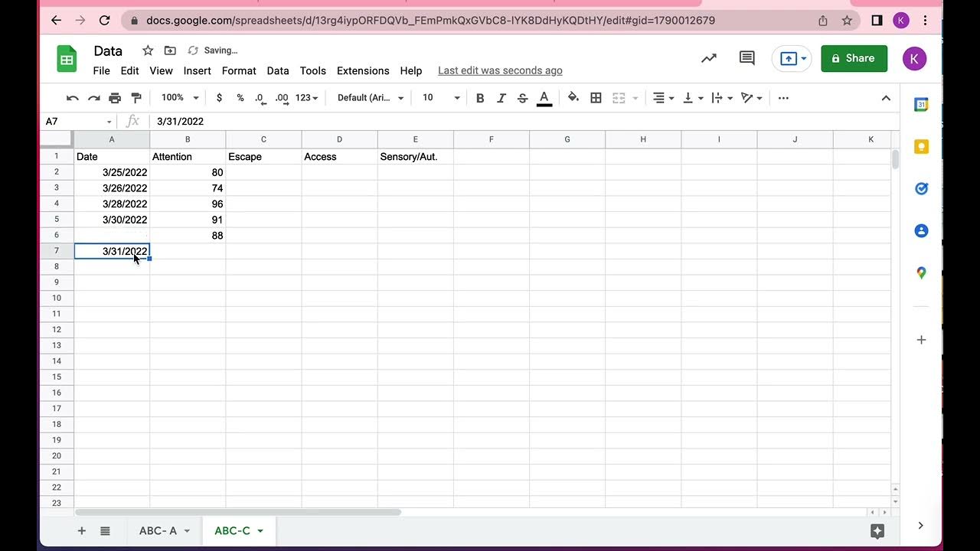This screenshot has width=980, height=551.
Task: Click the Present to meeting button
Action: 792,58
